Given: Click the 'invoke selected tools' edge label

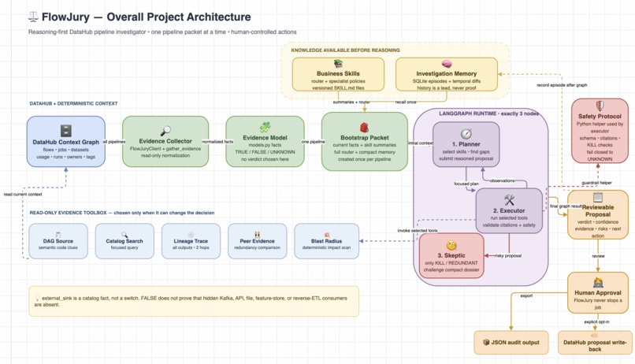Looking at the screenshot, I should (x=417, y=230).
